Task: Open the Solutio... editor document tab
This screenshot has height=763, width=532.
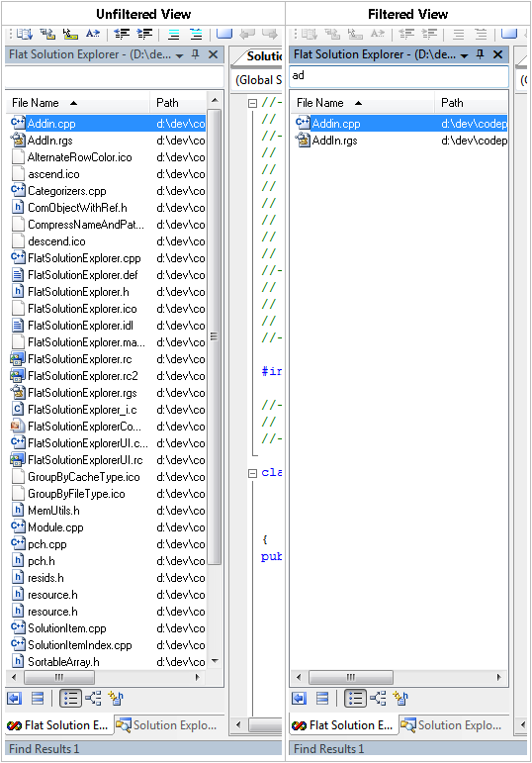Action: (262, 56)
